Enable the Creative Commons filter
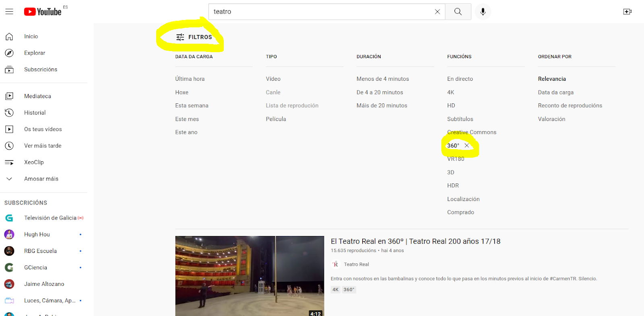This screenshot has height=316, width=644. pos(472,132)
